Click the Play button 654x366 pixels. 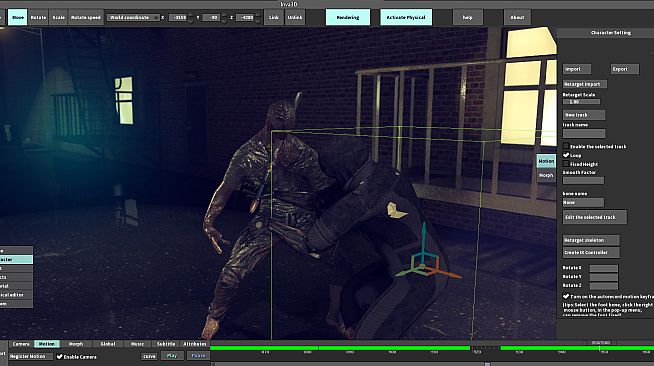172,356
